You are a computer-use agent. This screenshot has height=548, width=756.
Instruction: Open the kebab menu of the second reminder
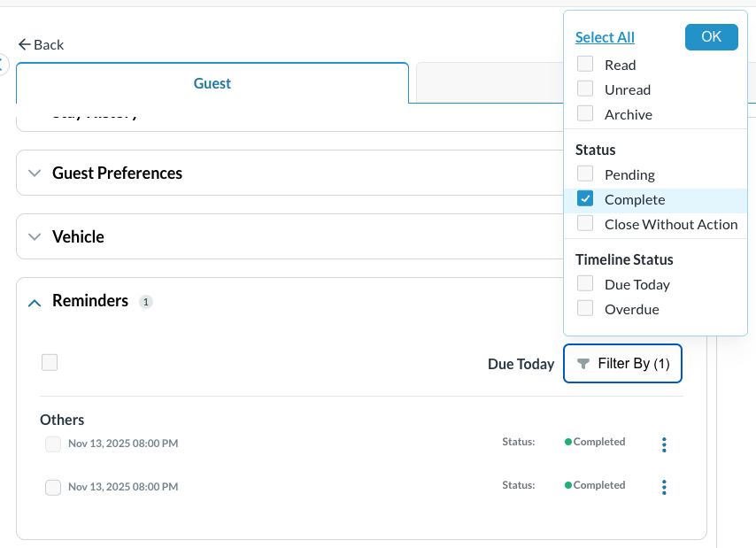coord(664,487)
